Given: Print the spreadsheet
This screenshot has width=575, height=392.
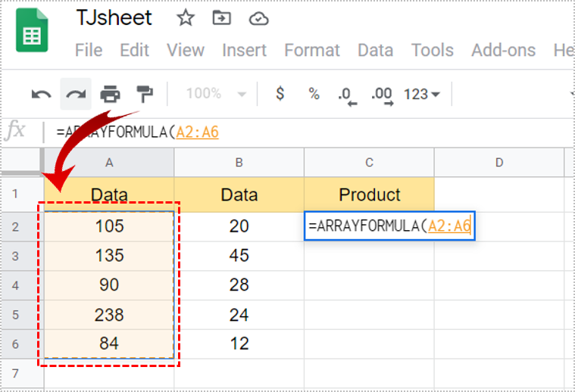Looking at the screenshot, I should tap(111, 94).
